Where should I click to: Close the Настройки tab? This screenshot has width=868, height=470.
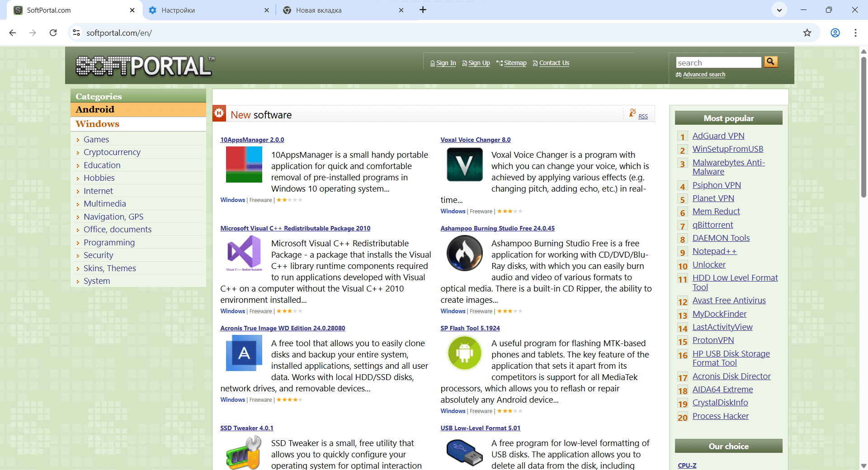click(267, 10)
